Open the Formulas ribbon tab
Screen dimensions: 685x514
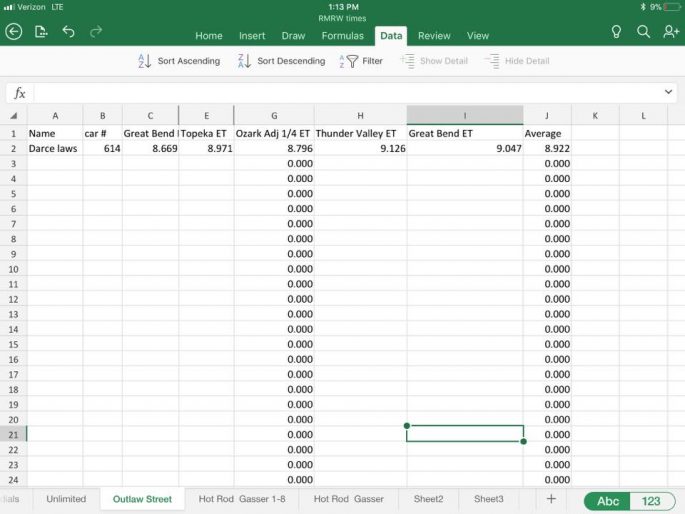342,36
